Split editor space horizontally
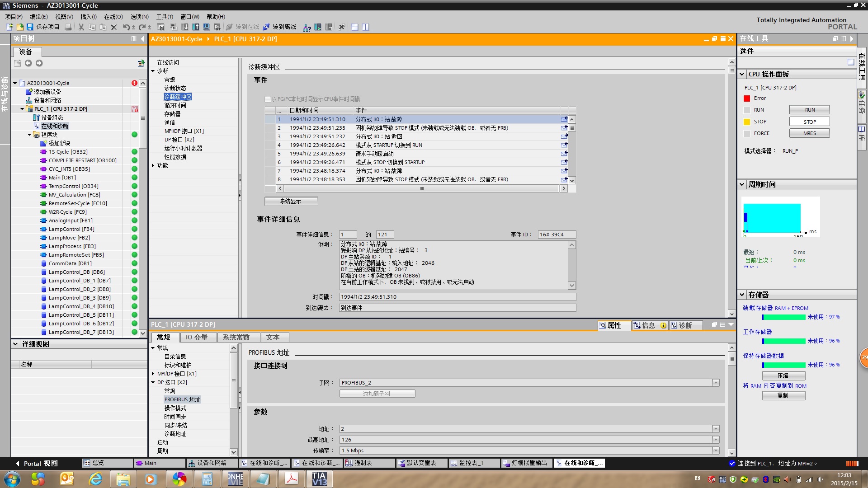The width and height of the screenshot is (868, 488). click(x=355, y=27)
